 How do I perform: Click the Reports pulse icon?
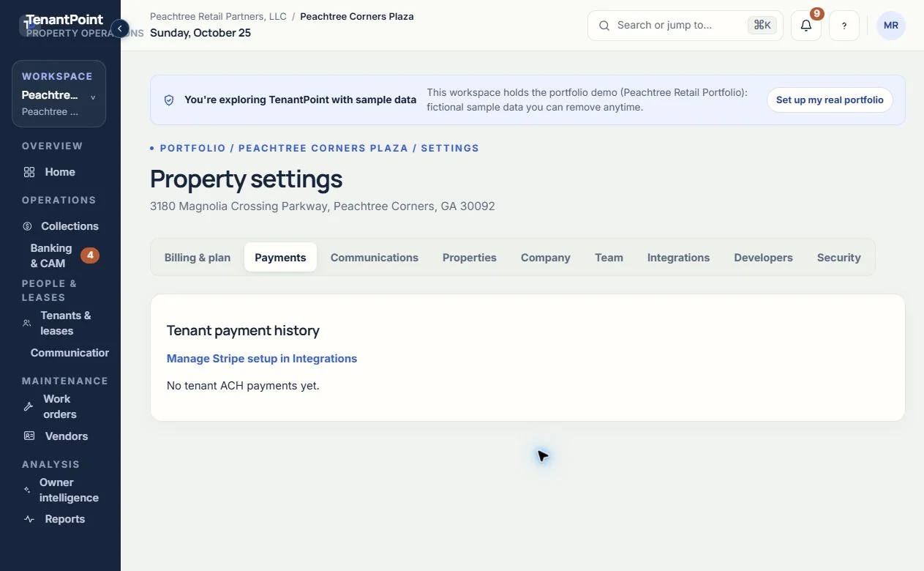[29, 519]
